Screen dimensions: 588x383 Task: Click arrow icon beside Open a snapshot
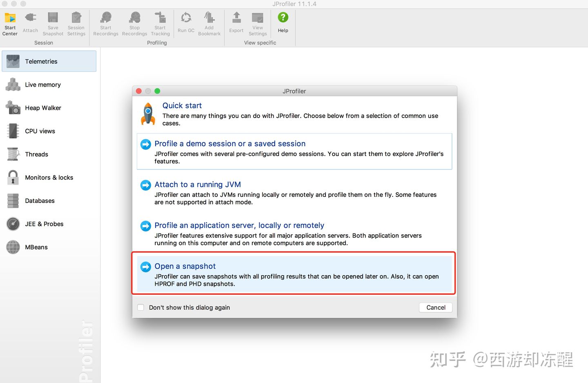click(x=146, y=267)
